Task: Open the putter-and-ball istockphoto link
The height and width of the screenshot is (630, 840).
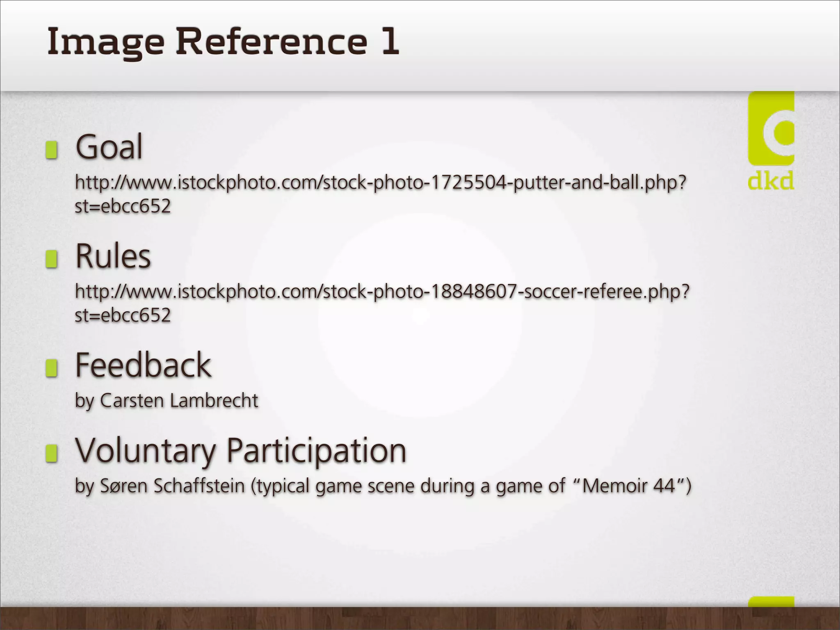Action: pos(380,183)
